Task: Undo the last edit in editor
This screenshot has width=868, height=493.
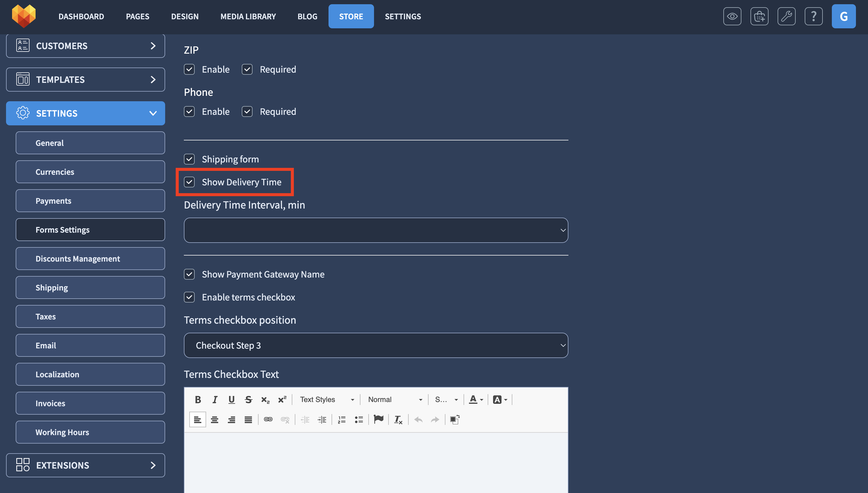Action: coord(418,420)
